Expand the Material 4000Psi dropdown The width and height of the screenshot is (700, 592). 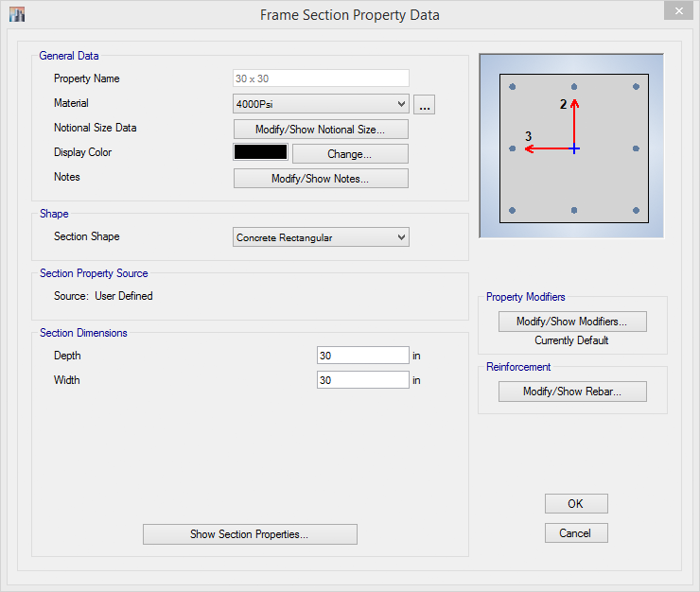tap(321, 104)
